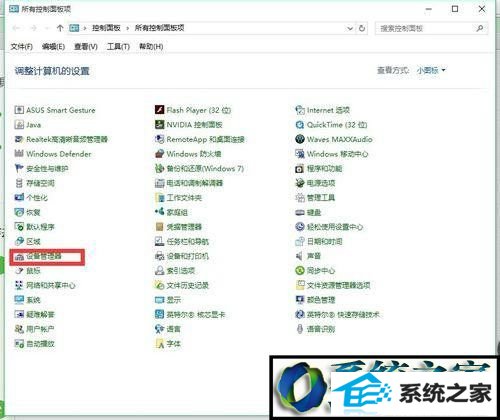Open the 小图标 view mode dropdown

(431, 70)
